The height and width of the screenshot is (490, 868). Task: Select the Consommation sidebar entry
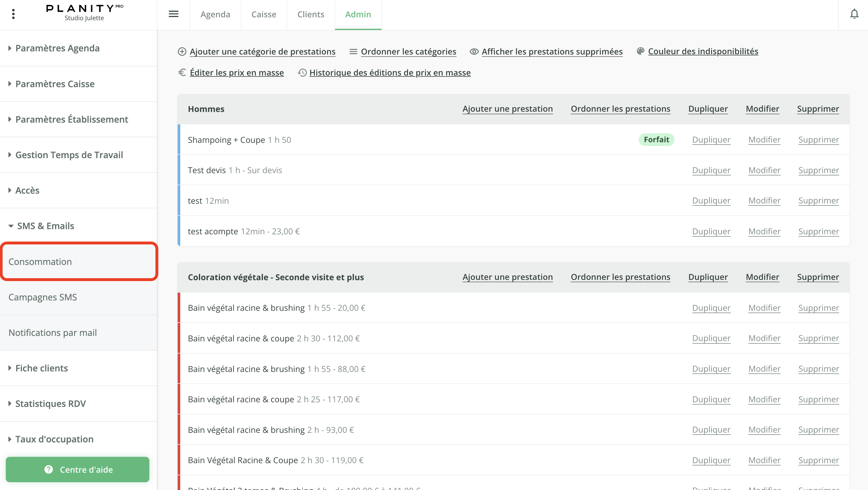click(40, 261)
